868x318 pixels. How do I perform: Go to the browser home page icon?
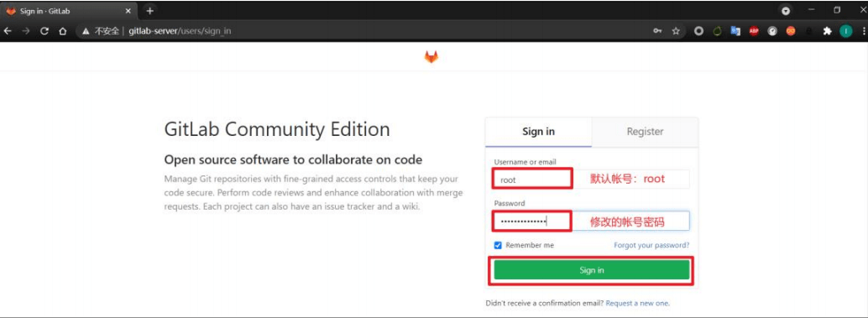[63, 32]
